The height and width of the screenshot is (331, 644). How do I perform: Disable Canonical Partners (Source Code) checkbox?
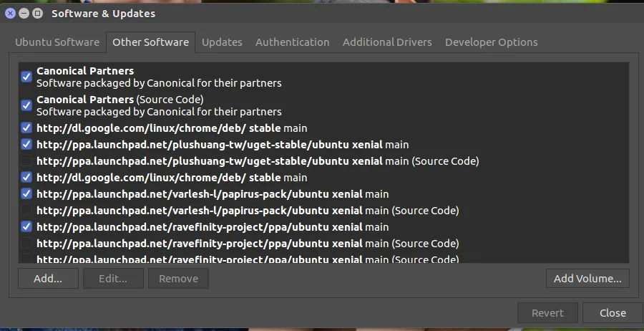[26, 105]
